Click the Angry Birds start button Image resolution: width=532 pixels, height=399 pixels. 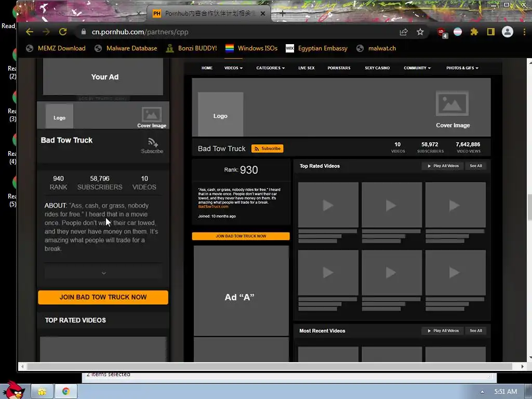pos(14,390)
